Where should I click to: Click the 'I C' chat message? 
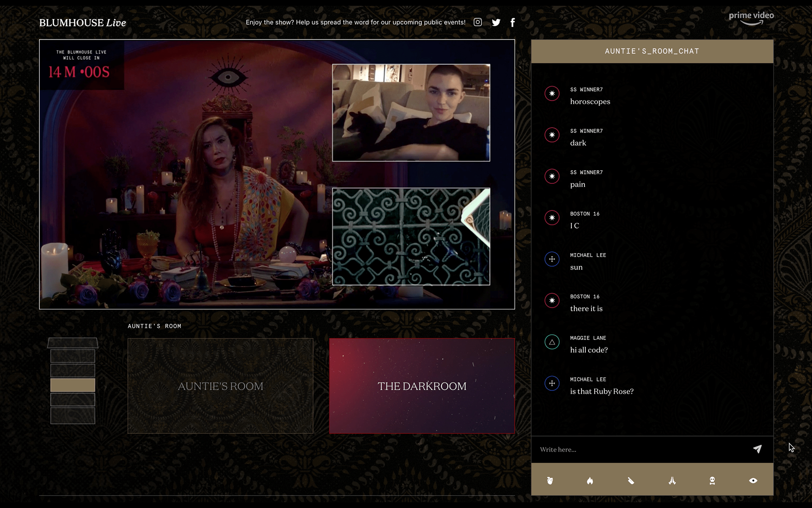(x=575, y=226)
